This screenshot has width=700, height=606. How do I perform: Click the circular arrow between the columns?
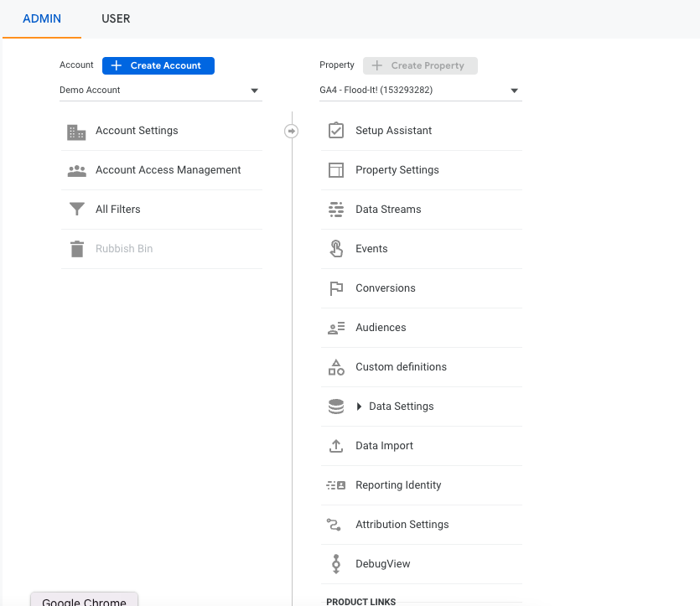[292, 132]
